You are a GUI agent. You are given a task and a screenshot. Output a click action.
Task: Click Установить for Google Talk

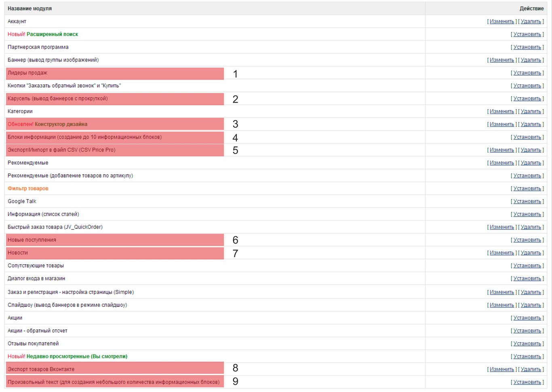[527, 202]
